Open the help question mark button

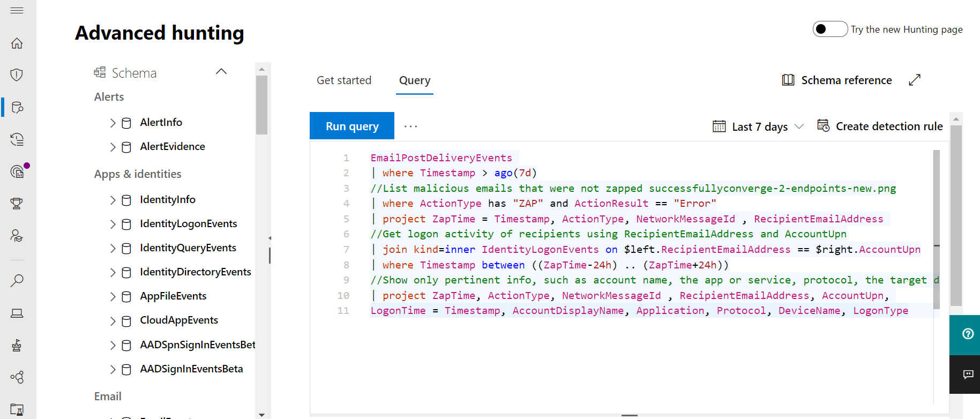tap(967, 334)
